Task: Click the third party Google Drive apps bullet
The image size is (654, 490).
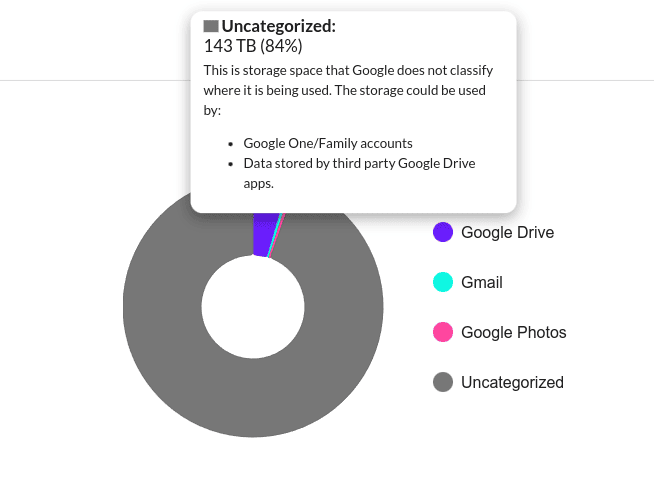Action: [x=360, y=173]
